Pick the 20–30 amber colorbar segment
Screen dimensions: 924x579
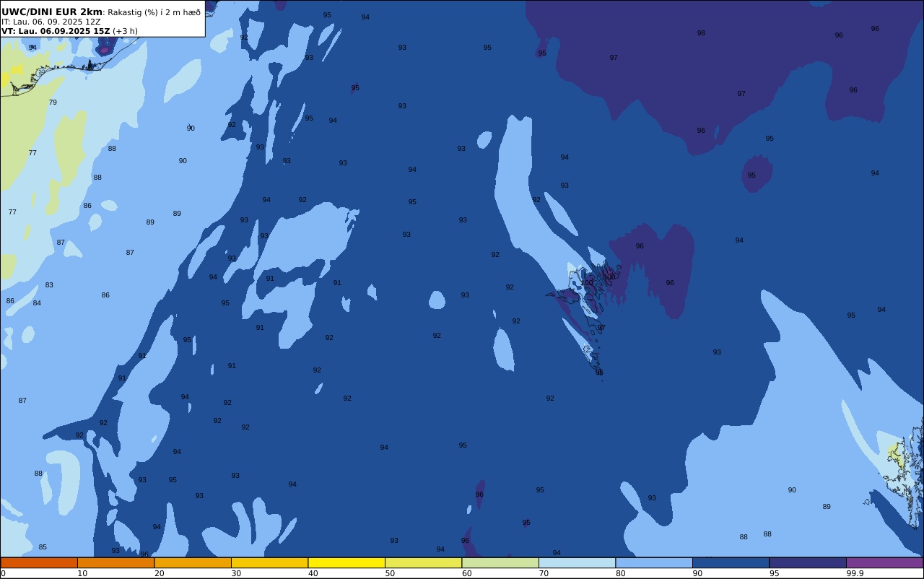pyautogui.click(x=193, y=562)
